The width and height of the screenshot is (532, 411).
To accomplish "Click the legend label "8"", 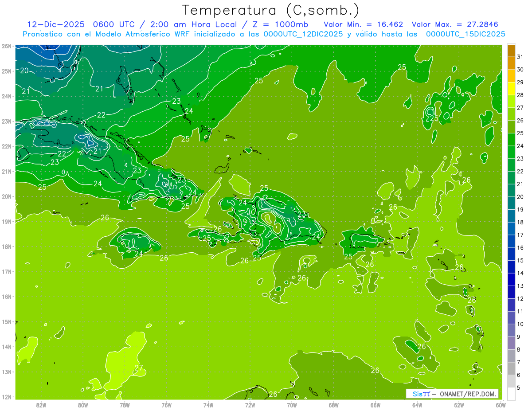I will (x=519, y=349).
